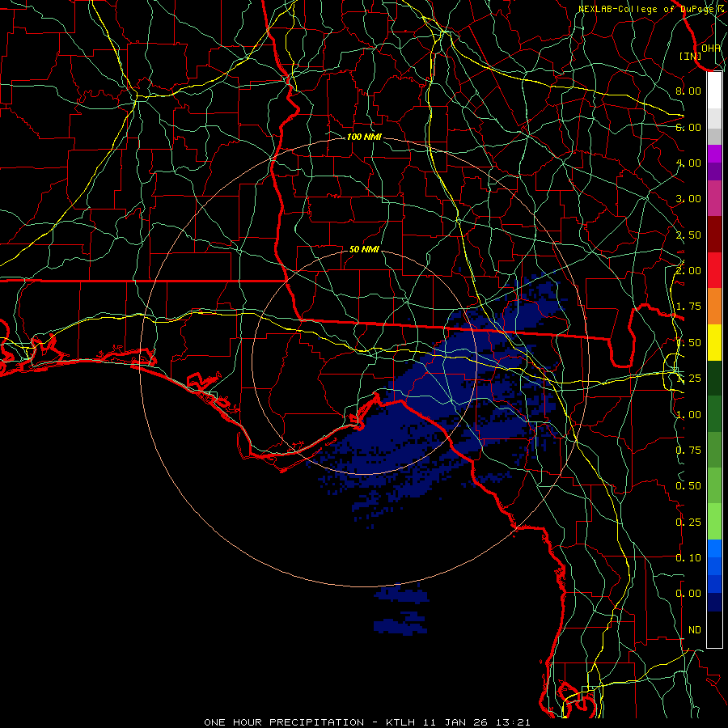Pick the lightest green legend swatch
The width and height of the screenshot is (728, 728).
[x=714, y=522]
